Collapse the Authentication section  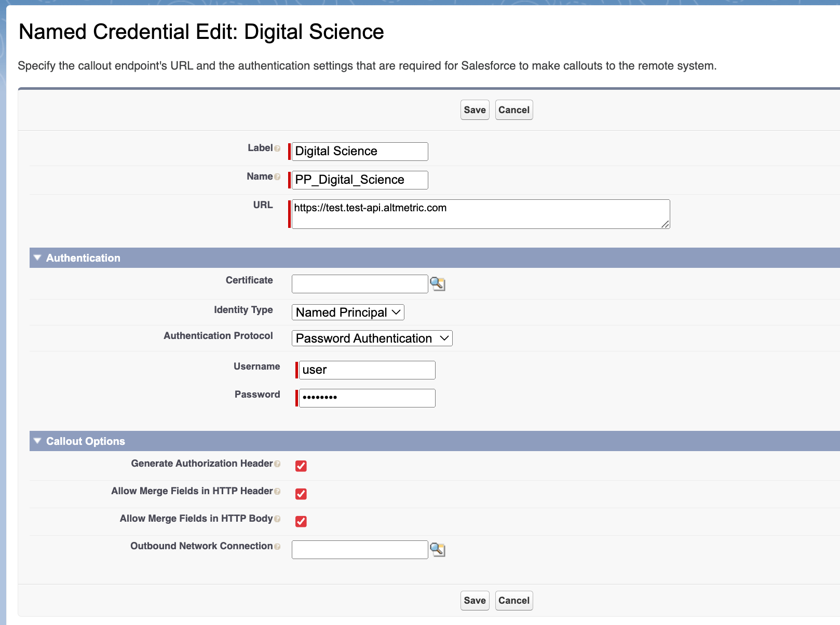[37, 257]
